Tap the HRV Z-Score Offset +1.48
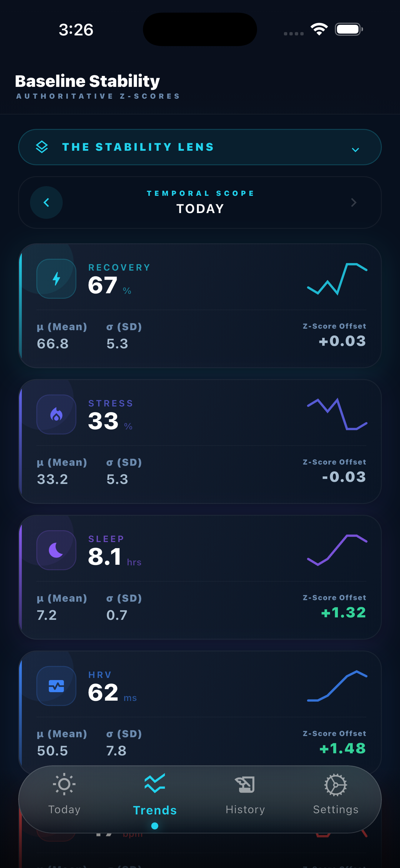The height and width of the screenshot is (868, 400). click(342, 748)
